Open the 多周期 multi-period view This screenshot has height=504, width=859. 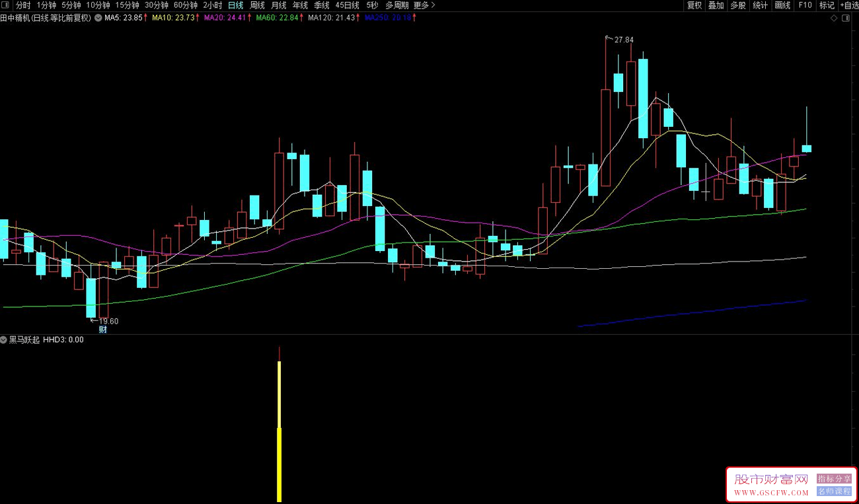point(397,5)
